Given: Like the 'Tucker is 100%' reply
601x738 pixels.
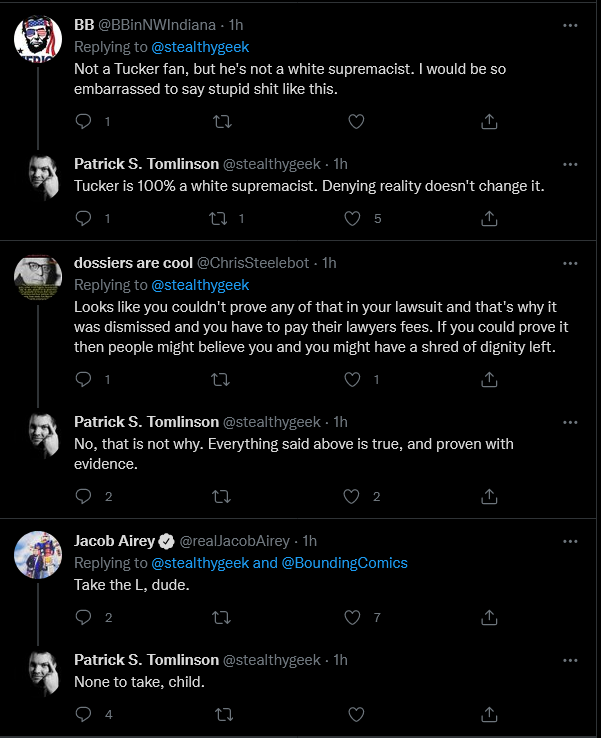Looking at the screenshot, I should pos(353,218).
